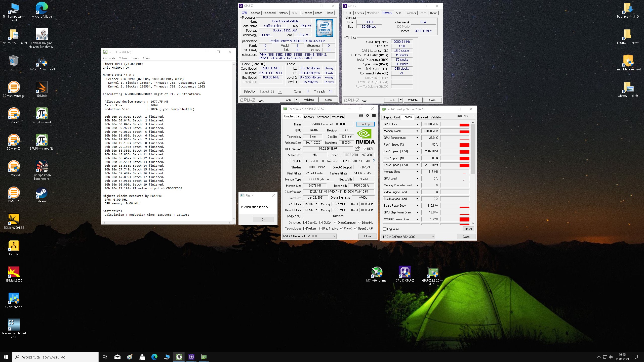
Task: Open the Socket #1 selection dropdown
Action: pyautogui.click(x=270, y=92)
